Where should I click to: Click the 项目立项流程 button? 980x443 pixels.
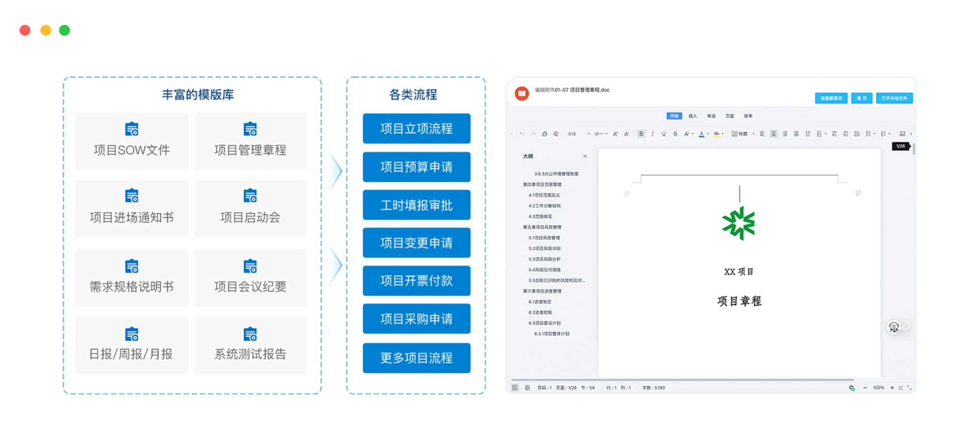point(416,128)
